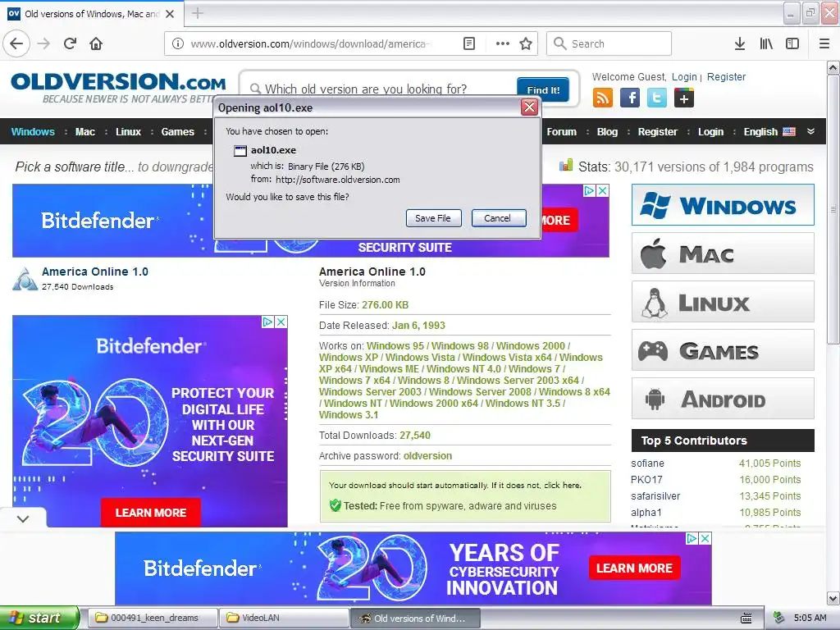Image resolution: width=840 pixels, height=630 pixels.
Task: Bookmark this page with the star icon
Action: (526, 43)
